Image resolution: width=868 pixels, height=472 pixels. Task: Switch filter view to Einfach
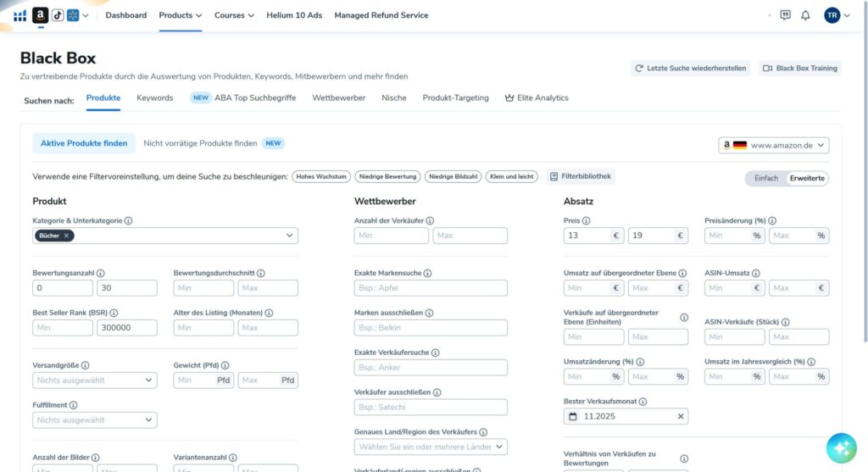point(766,178)
